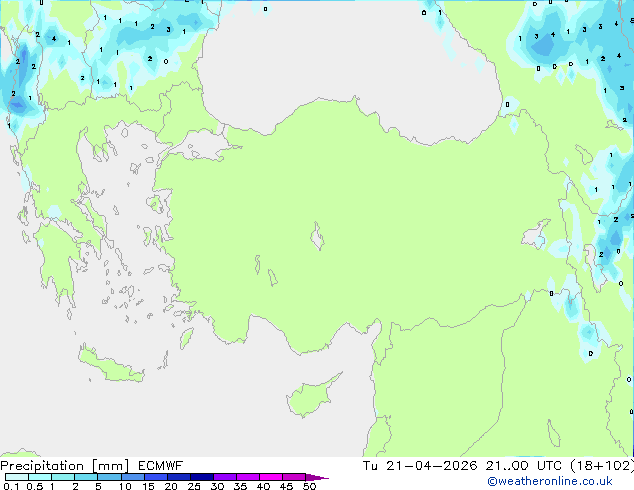
Task: Click the '[mm]' unit label
Action: point(111,466)
